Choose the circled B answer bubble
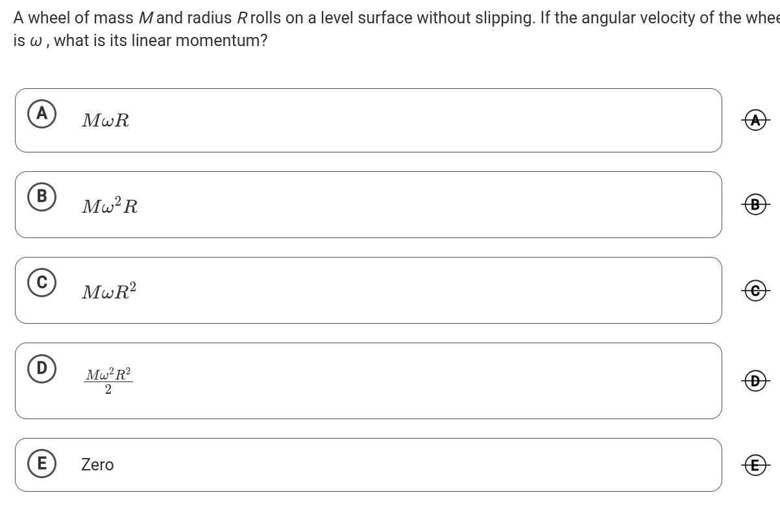This screenshot has height=532, width=780. point(42,197)
